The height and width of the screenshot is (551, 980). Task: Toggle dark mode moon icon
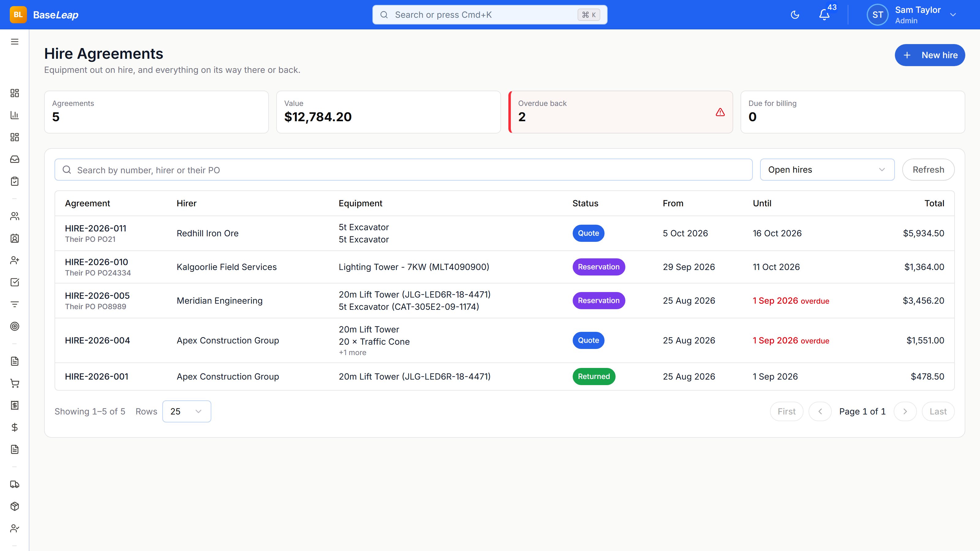coord(795,15)
